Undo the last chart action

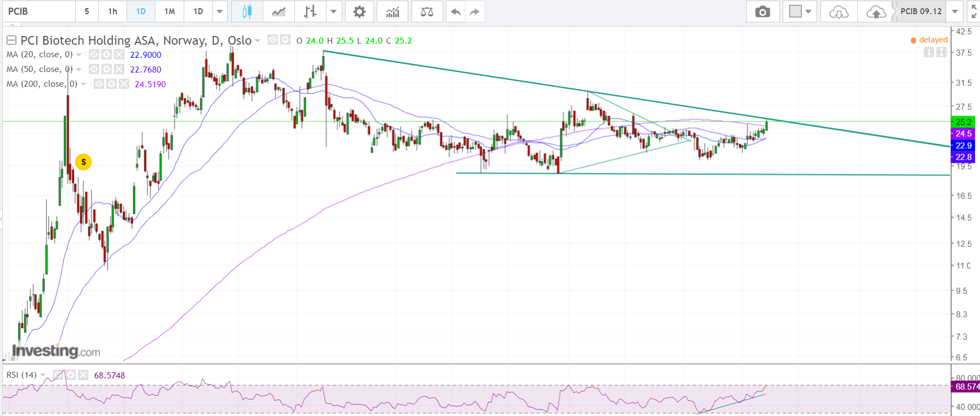456,11
